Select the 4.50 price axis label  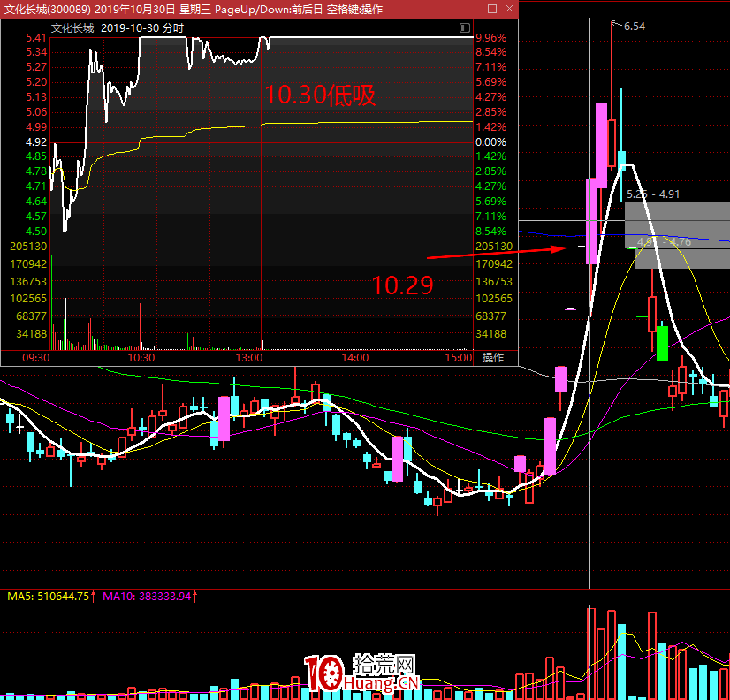click(36, 231)
